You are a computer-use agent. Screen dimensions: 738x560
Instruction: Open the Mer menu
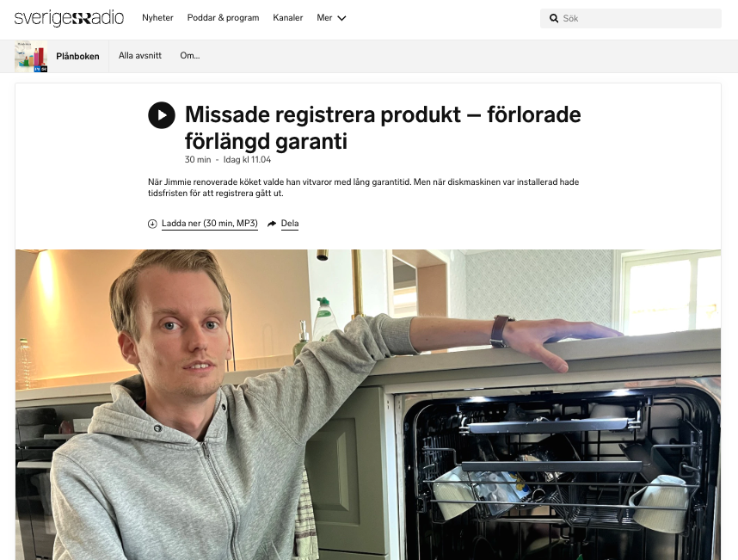tap(331, 18)
